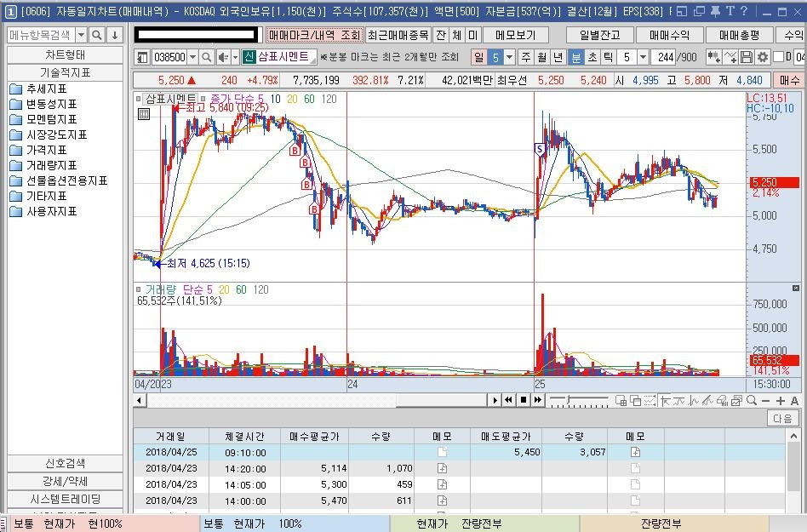Select the 년 (yearly) period toggle
Image resolution: width=807 pixels, height=532 pixels.
(558, 56)
